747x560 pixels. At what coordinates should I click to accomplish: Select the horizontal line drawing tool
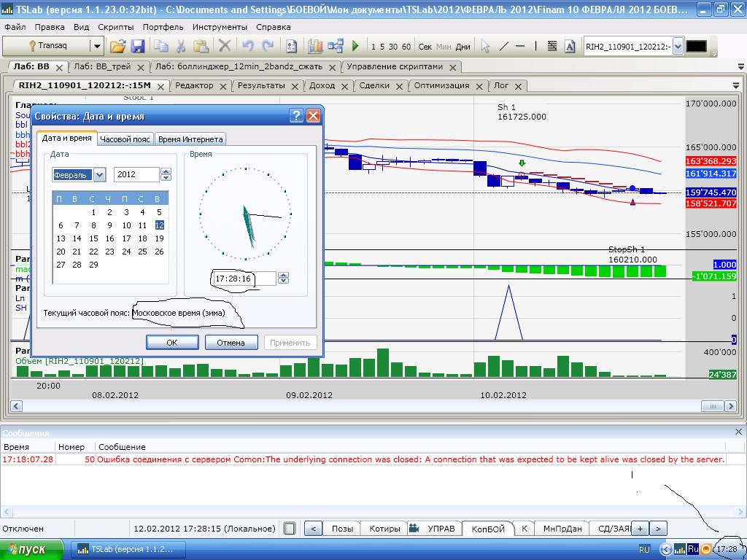coord(520,46)
